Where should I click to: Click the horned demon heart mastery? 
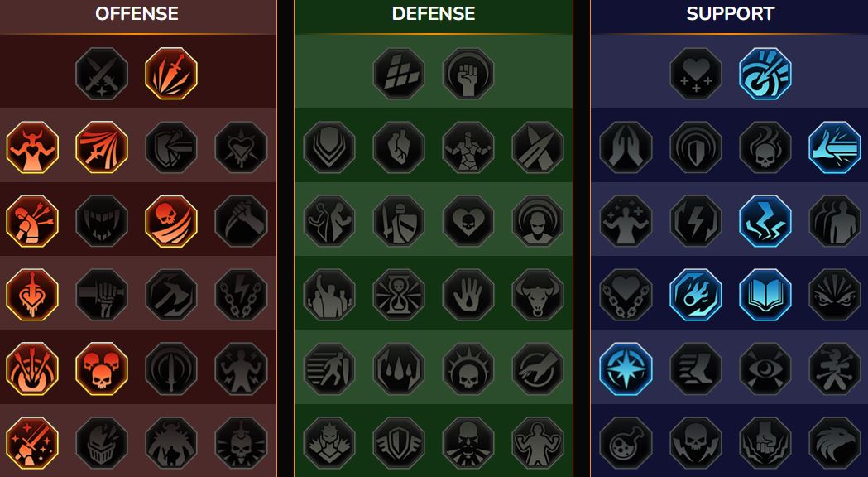click(32, 147)
